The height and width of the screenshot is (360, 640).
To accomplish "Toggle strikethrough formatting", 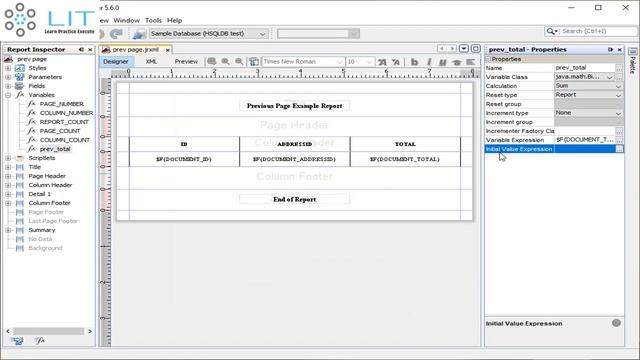I will click(x=456, y=62).
